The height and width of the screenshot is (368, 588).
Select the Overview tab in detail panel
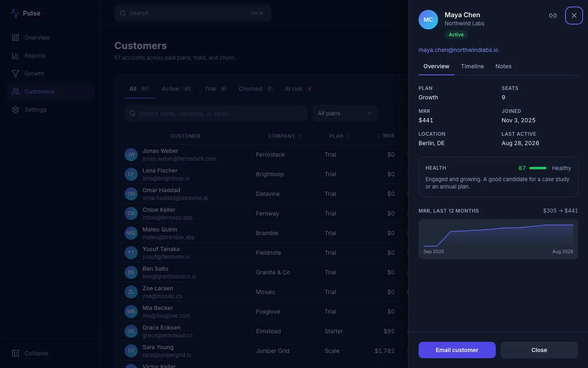click(x=437, y=66)
